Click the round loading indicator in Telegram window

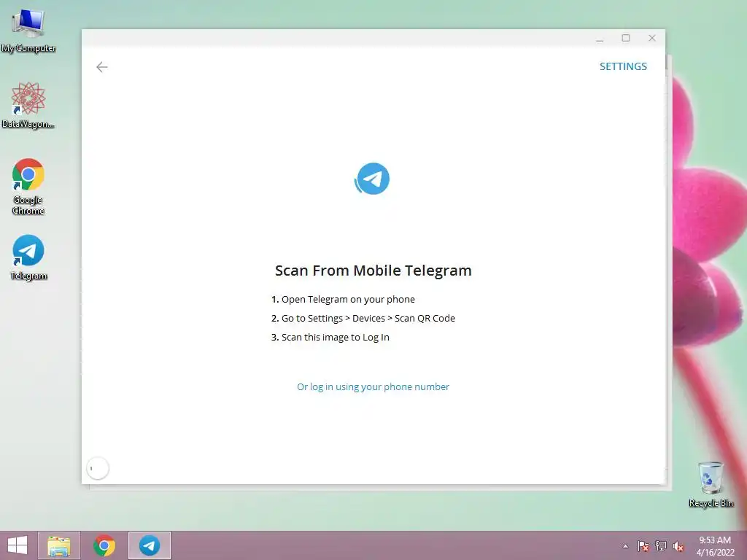pos(98,469)
